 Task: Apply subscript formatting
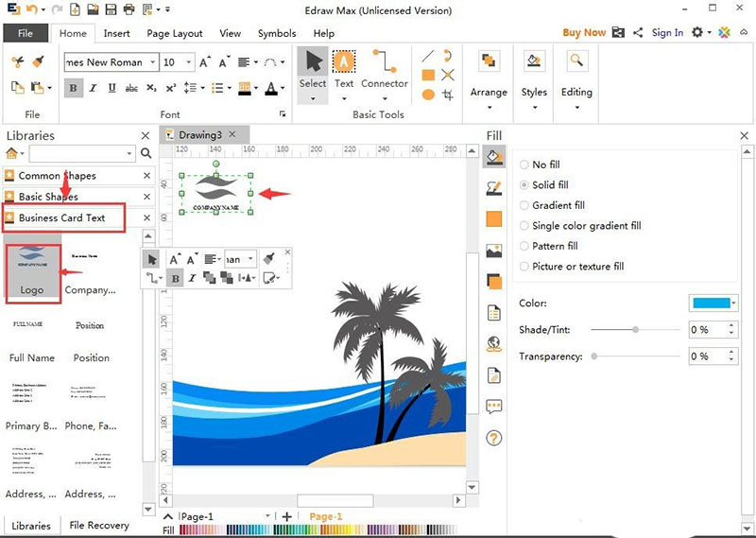(x=151, y=88)
